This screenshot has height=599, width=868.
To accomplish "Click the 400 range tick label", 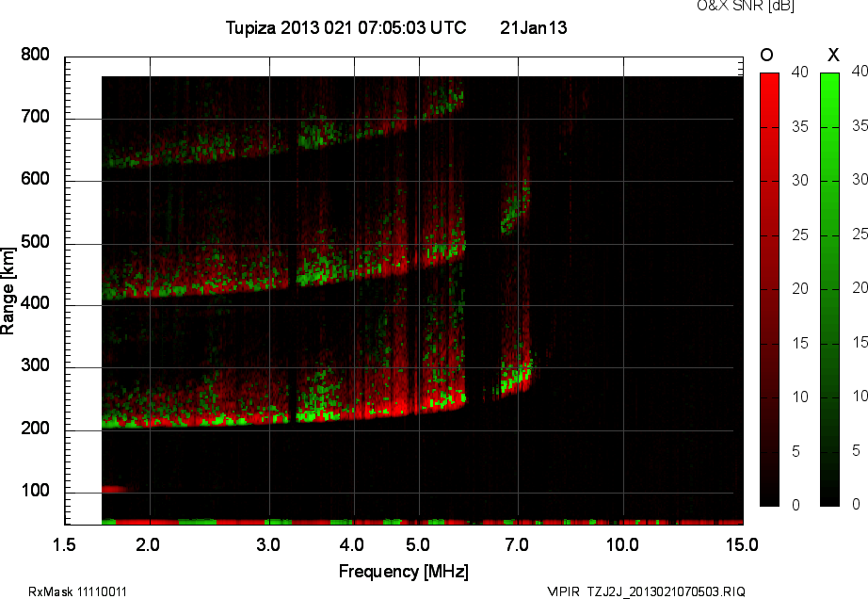I will [35, 303].
